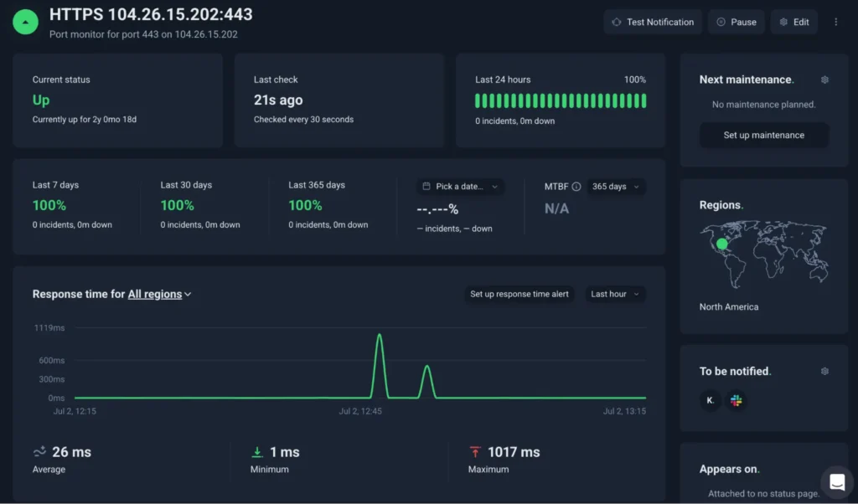Click the minimum response time icon

pos(257,451)
